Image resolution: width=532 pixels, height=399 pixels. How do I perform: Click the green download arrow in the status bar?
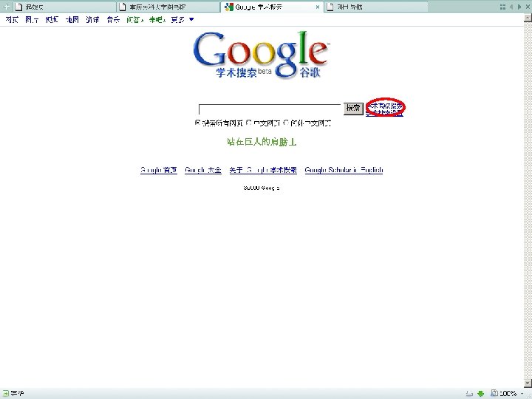pos(480,394)
